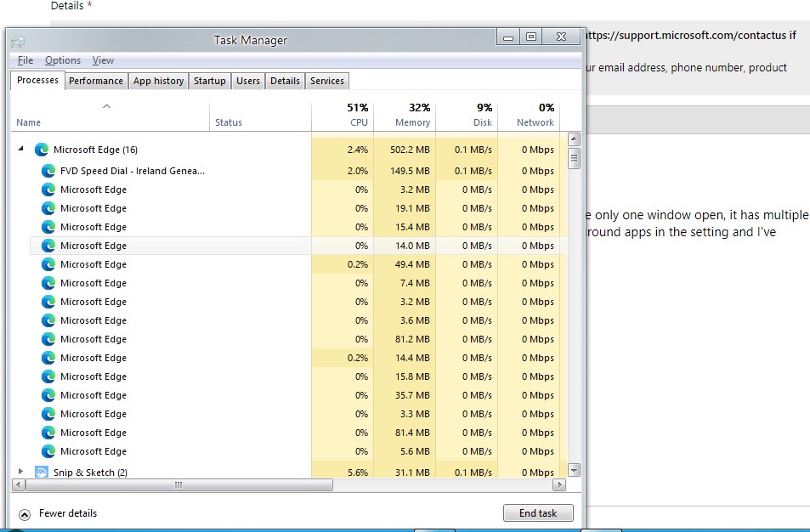
Task: Open the View menu
Action: pyautogui.click(x=103, y=60)
